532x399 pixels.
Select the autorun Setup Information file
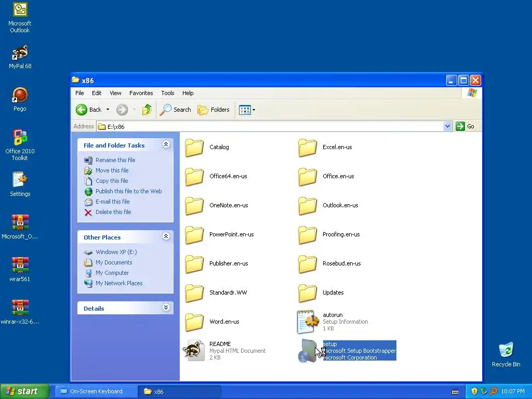coord(332,322)
